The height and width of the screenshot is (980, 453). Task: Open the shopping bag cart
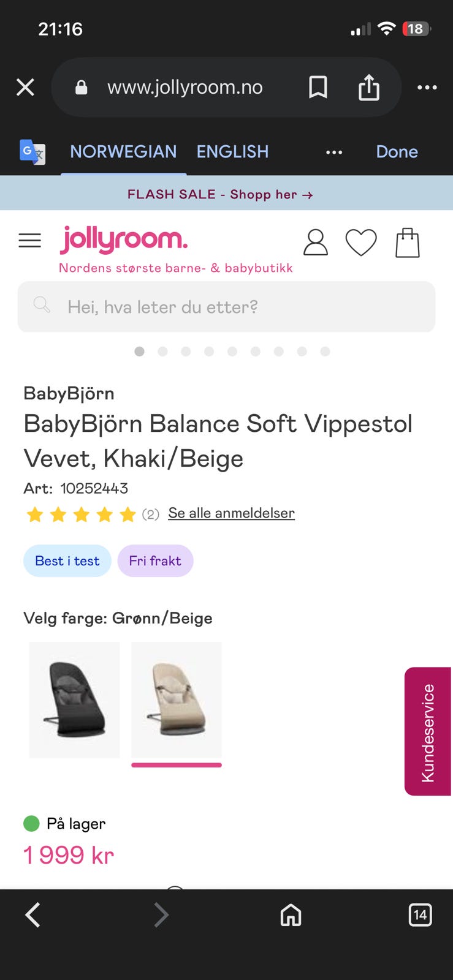[407, 243]
